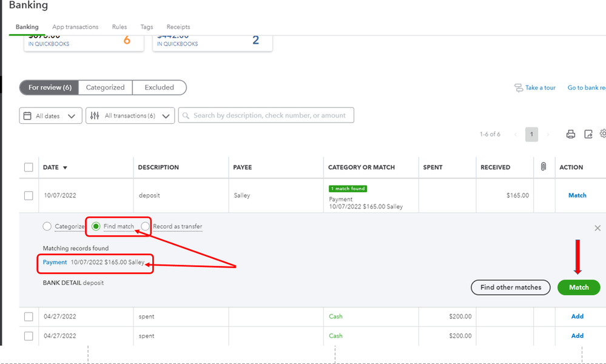
Task: Click the search by description field
Action: (x=266, y=115)
